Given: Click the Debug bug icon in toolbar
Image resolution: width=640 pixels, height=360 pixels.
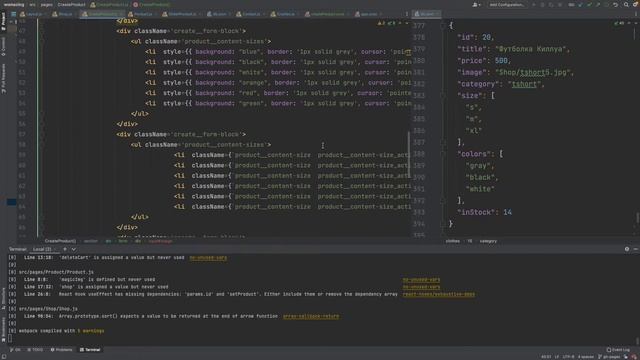Looking at the screenshot, I should [542, 5].
